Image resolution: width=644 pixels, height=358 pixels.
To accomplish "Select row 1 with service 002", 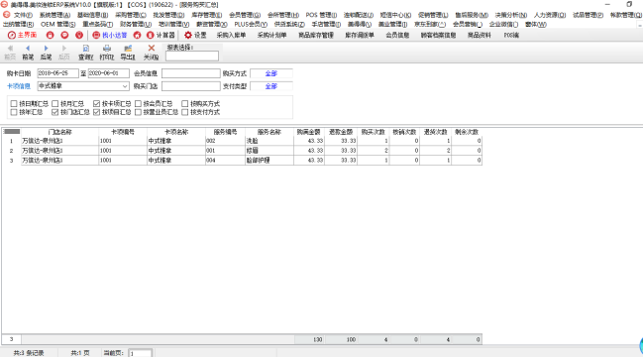I will (242, 141).
